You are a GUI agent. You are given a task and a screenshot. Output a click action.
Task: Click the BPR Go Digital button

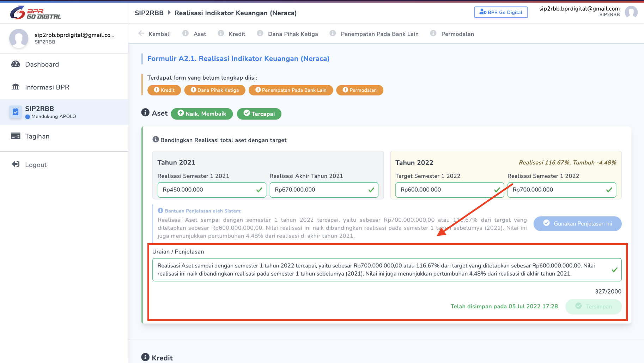pyautogui.click(x=501, y=12)
